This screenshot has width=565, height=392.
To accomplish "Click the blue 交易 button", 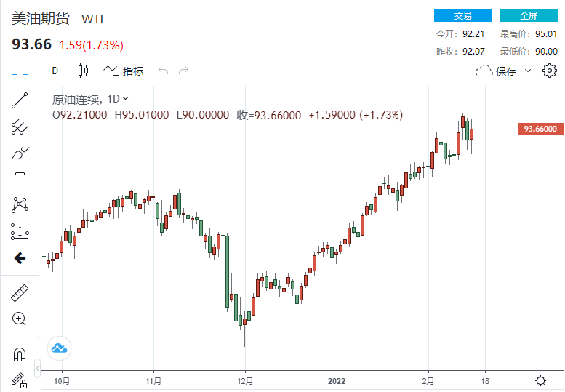I will click(462, 15).
